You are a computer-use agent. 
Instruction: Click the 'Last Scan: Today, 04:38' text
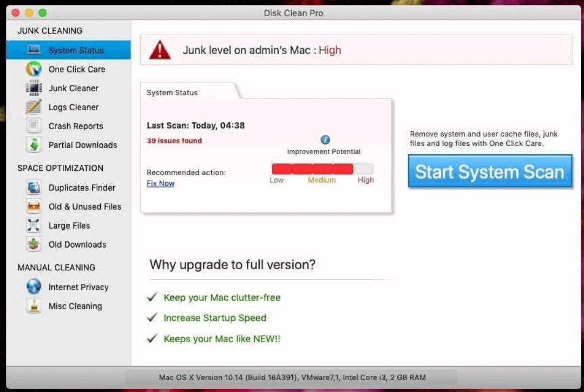click(196, 125)
